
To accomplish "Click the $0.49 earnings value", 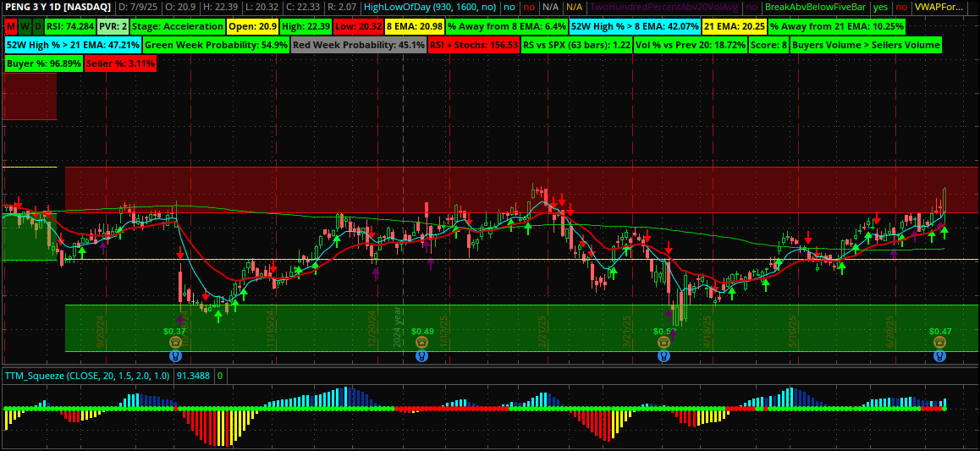I will click(422, 331).
